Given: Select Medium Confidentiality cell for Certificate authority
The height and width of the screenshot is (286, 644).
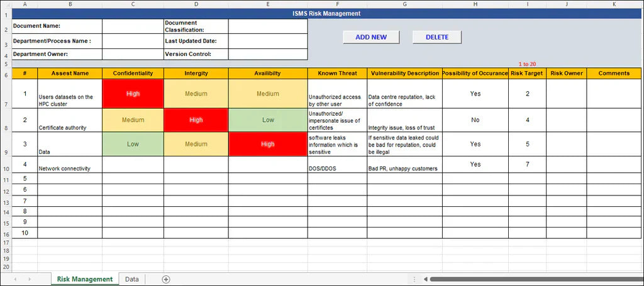Looking at the screenshot, I should point(133,120).
